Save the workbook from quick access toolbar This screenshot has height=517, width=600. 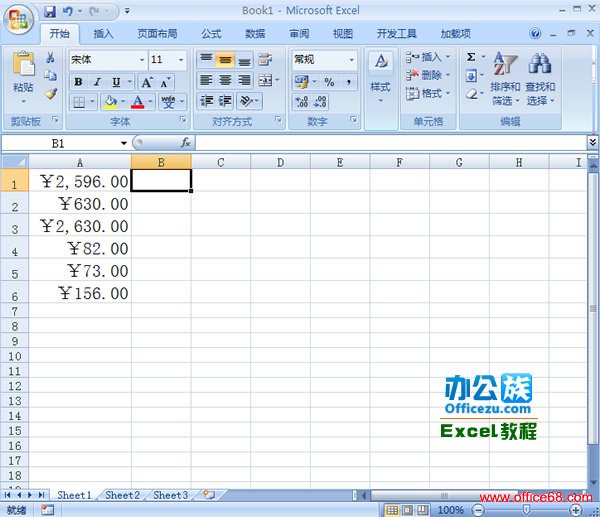[x=50, y=11]
